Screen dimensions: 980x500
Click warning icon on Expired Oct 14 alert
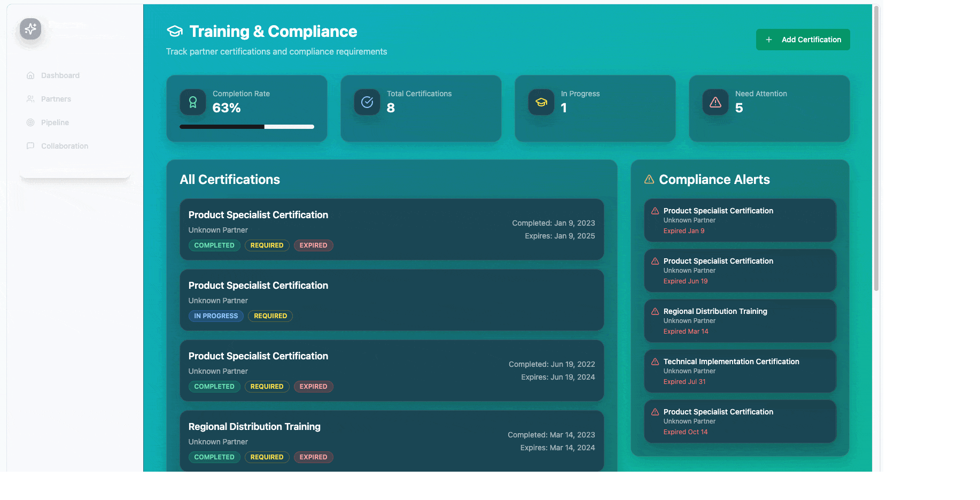point(655,412)
